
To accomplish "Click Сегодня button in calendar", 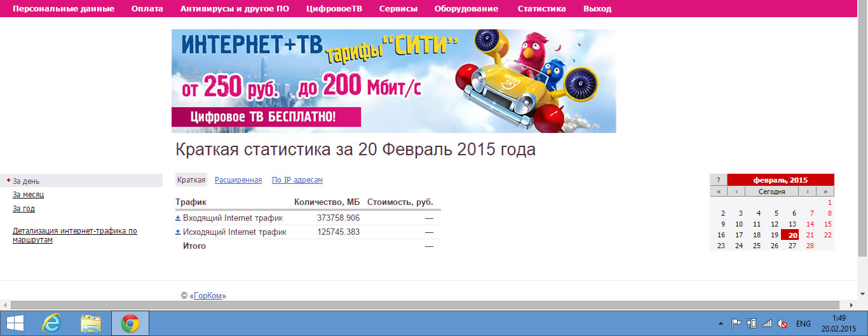I will pos(772,191).
